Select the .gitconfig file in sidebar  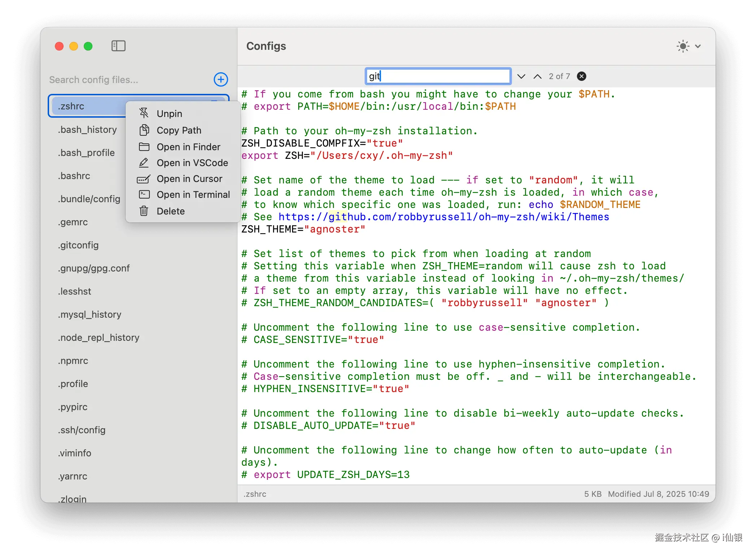tap(78, 245)
